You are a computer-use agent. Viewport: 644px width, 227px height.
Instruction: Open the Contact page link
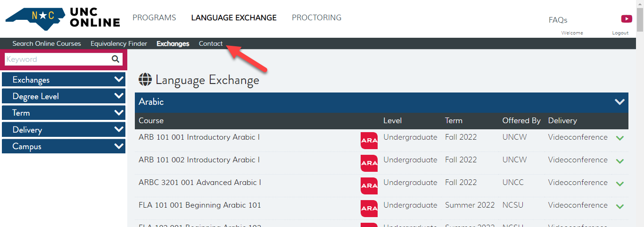pyautogui.click(x=211, y=43)
